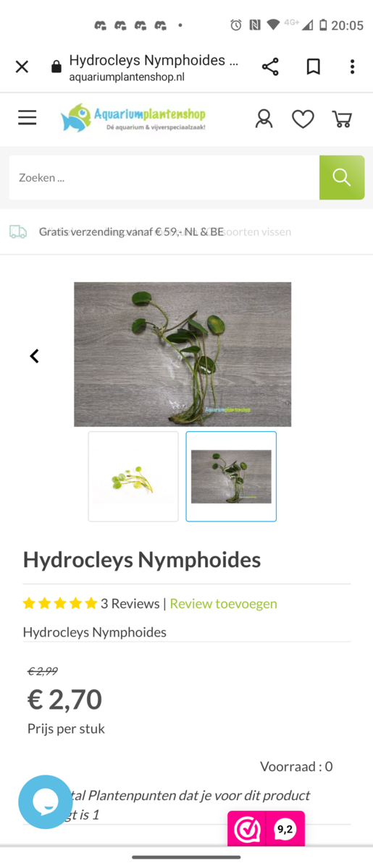Tap the main Hydrocleys product image
This screenshot has width=373, height=868.
183,354
